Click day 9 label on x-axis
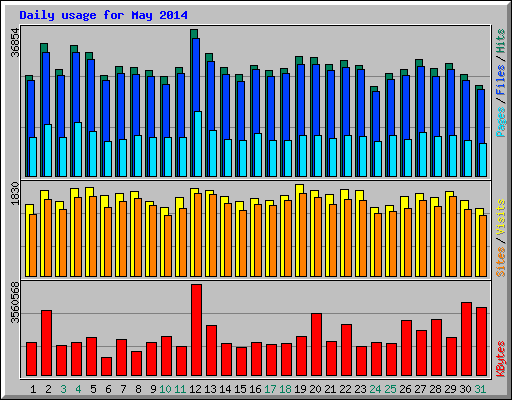 pos(153,389)
